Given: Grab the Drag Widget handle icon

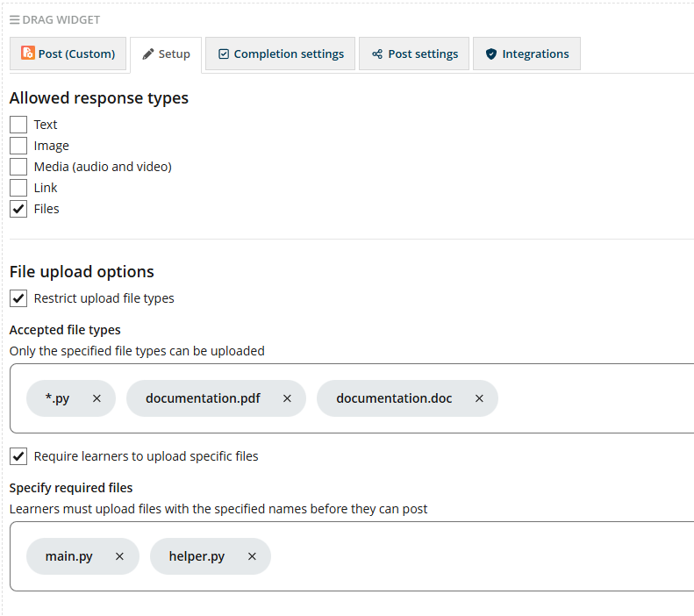Looking at the screenshot, I should click(x=14, y=20).
